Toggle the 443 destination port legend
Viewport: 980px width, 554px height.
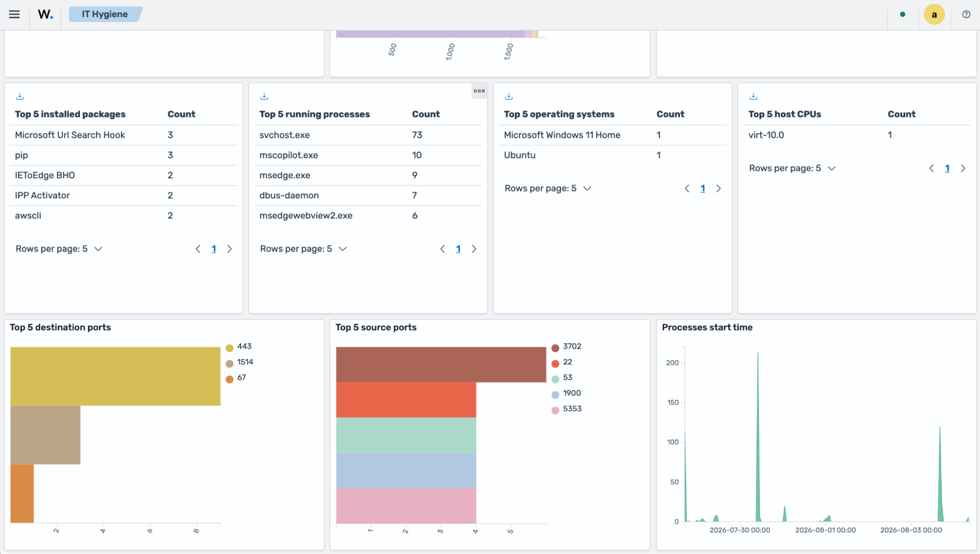pyautogui.click(x=239, y=347)
